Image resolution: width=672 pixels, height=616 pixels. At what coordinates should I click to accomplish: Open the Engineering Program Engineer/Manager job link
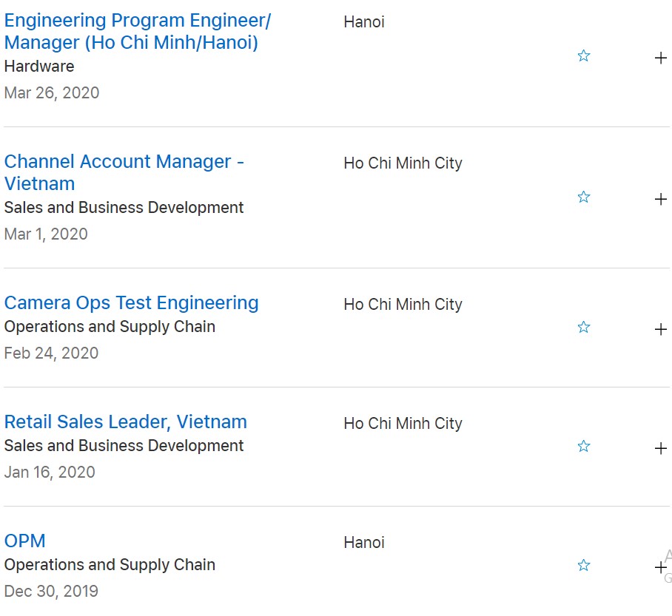[x=137, y=32]
